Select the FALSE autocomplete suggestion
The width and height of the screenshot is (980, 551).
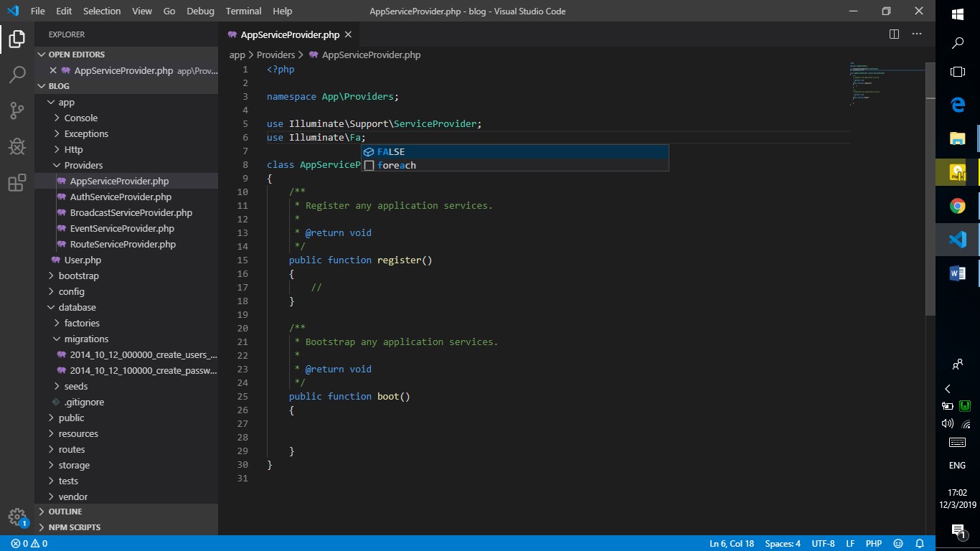[391, 151]
